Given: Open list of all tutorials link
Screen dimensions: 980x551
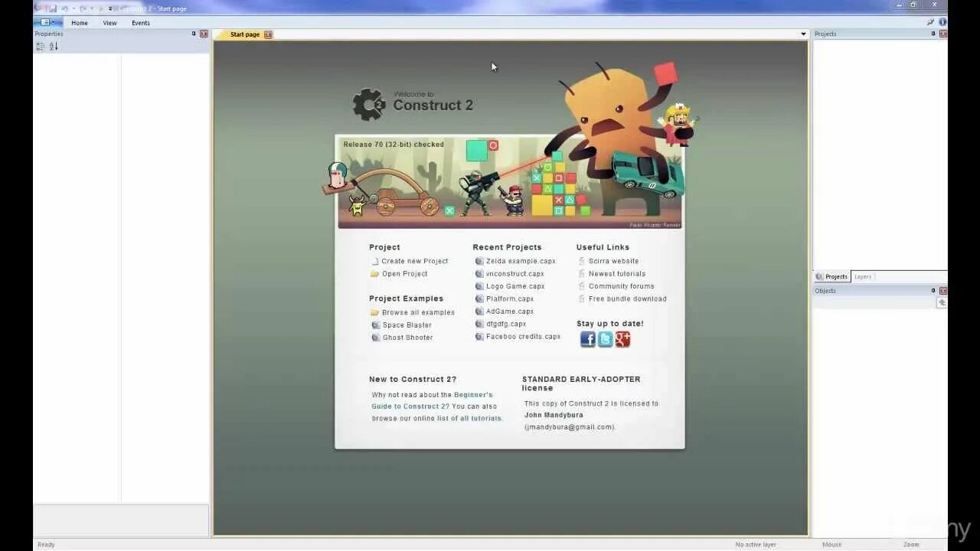Looking at the screenshot, I should [x=469, y=419].
